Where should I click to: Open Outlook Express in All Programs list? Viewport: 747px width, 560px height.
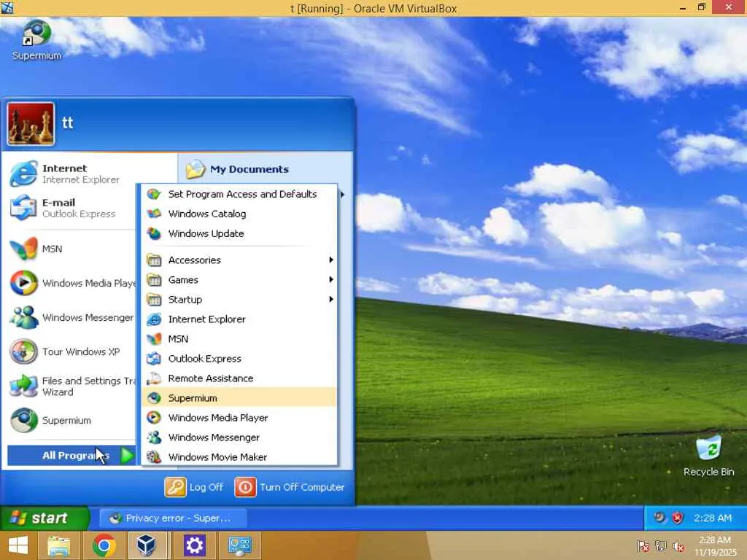click(239, 359)
